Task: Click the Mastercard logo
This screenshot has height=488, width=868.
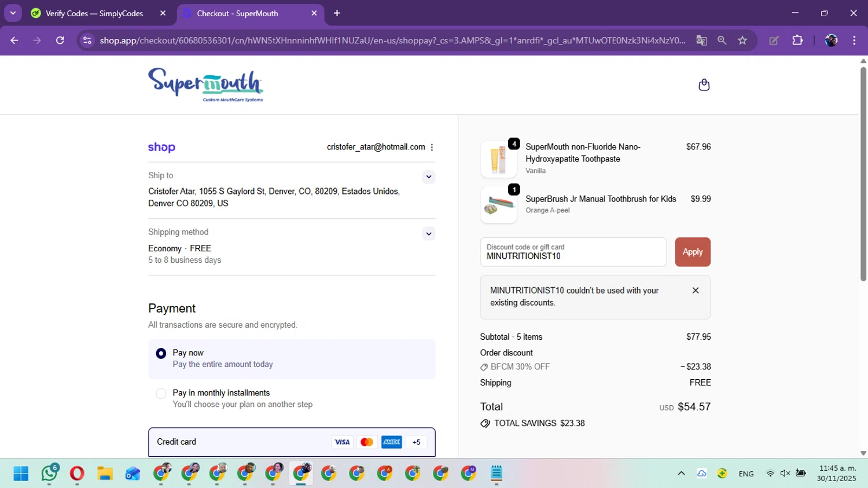Action: (x=367, y=442)
